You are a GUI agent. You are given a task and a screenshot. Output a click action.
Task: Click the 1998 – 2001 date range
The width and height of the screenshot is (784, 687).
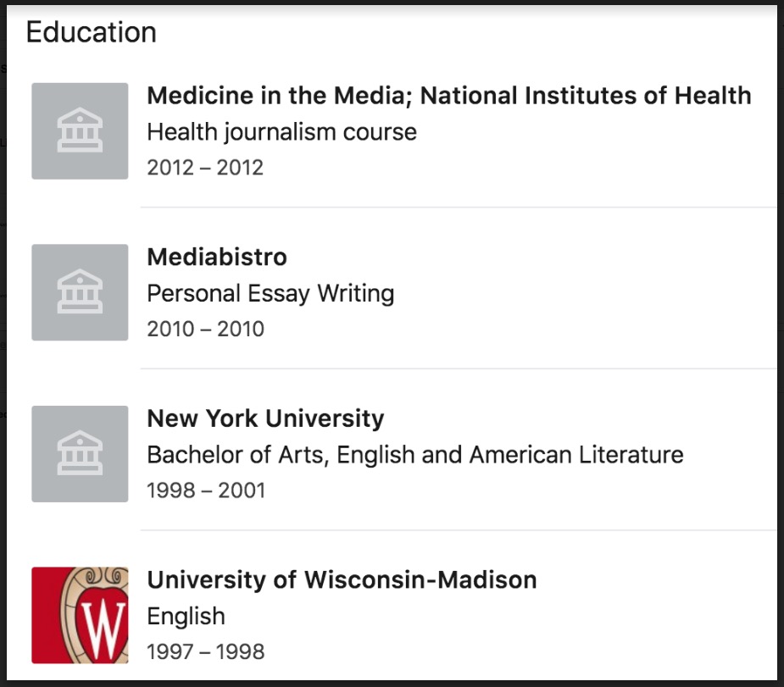tap(206, 490)
